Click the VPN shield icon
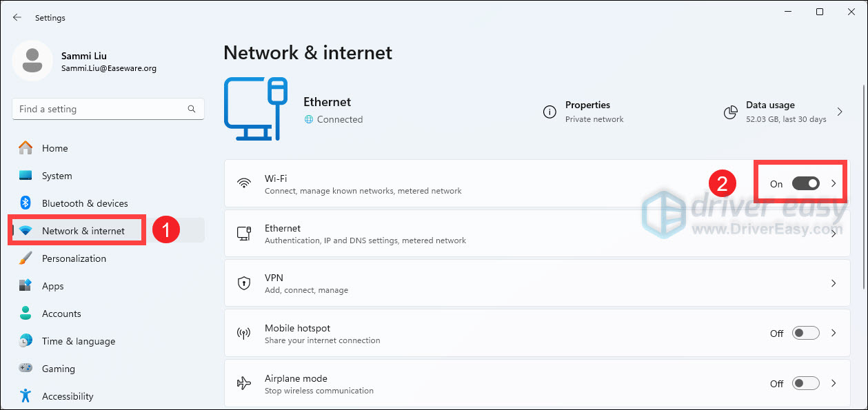The image size is (868, 410). [243, 283]
